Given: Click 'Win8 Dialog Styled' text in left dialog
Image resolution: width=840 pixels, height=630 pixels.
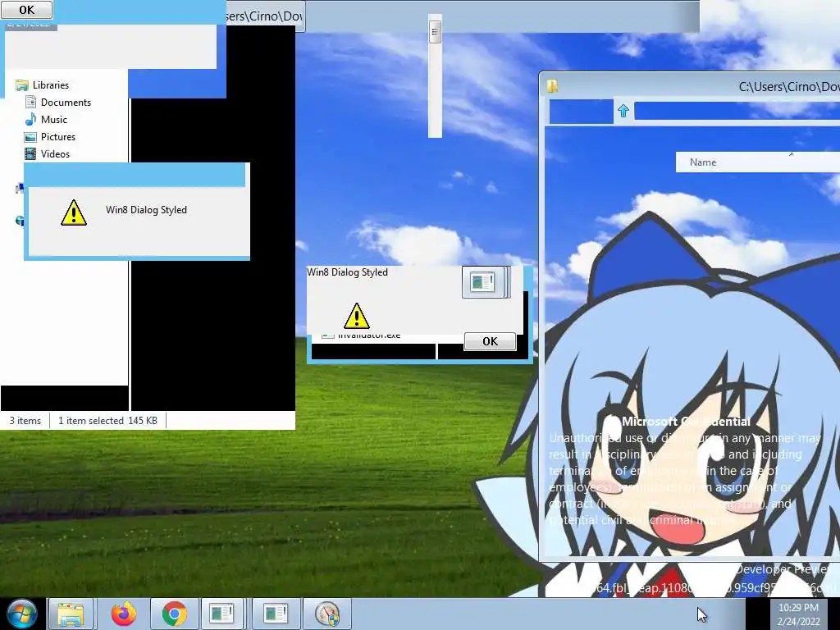Looking at the screenshot, I should pyautogui.click(x=146, y=209).
